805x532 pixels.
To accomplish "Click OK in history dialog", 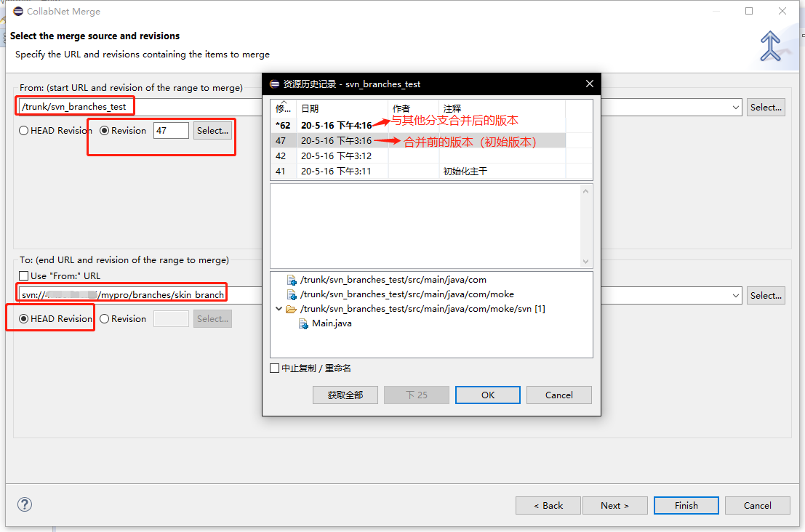I will [488, 395].
